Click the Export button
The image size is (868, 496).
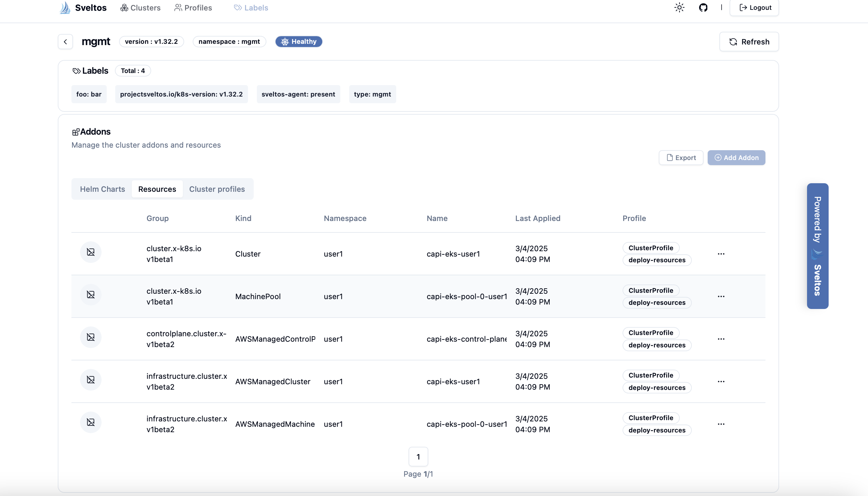click(x=681, y=158)
